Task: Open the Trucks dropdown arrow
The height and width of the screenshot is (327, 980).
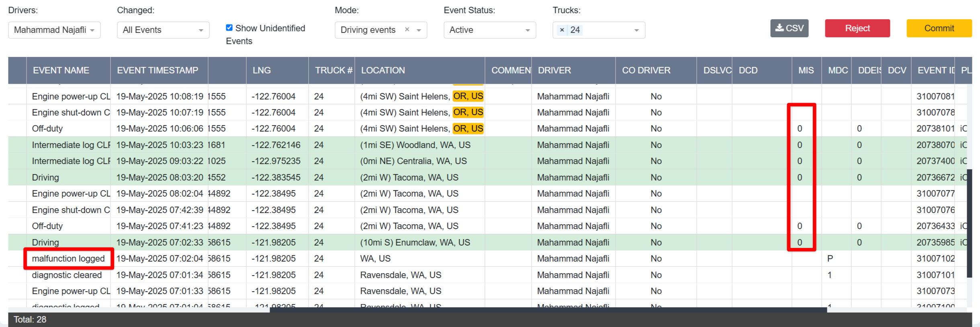Action: [x=636, y=30]
